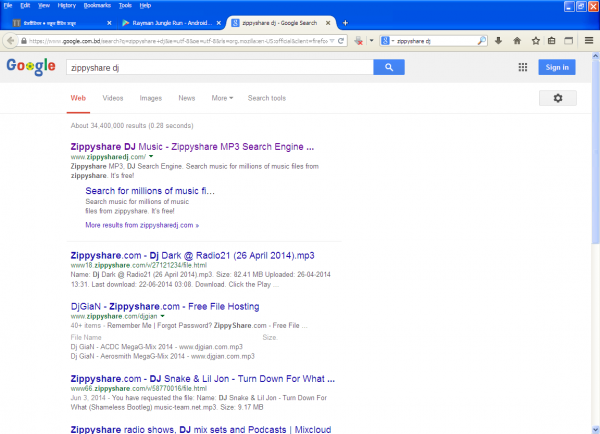Click the addon icon with red x
Viewport: 600px width, 434px height.
coord(359,41)
